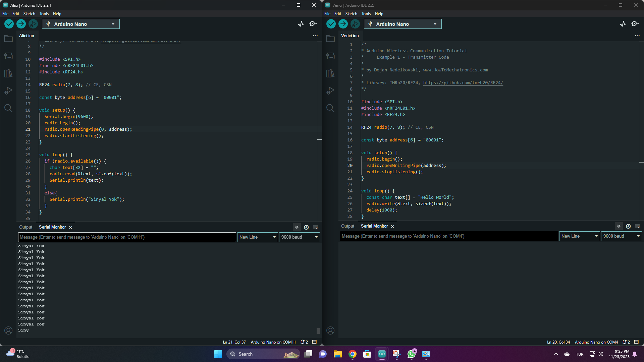Viewport: 644px width, 362px height.
Task: Open Debug panel in Verici sidebar
Action: pyautogui.click(x=330, y=90)
